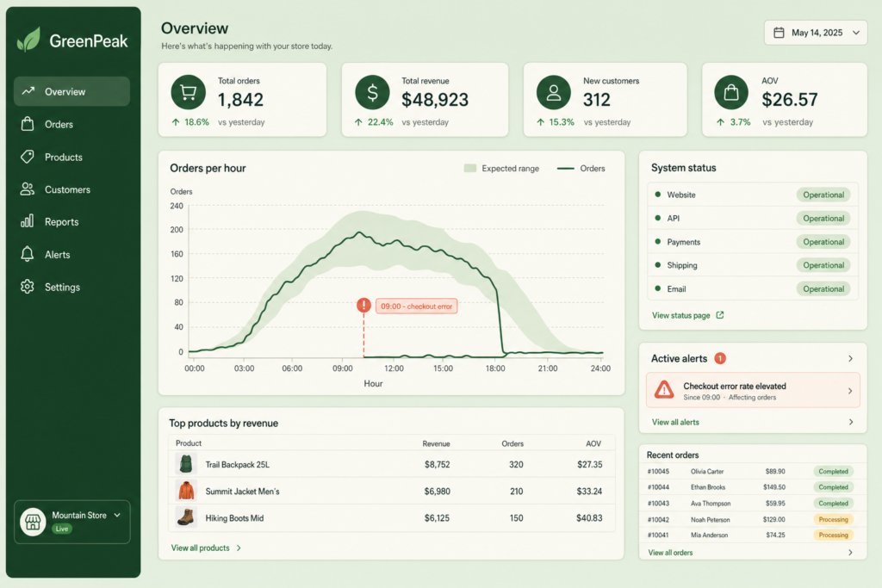The image size is (882, 588).
Task: Click the Total orders cart icon
Action: click(x=189, y=92)
